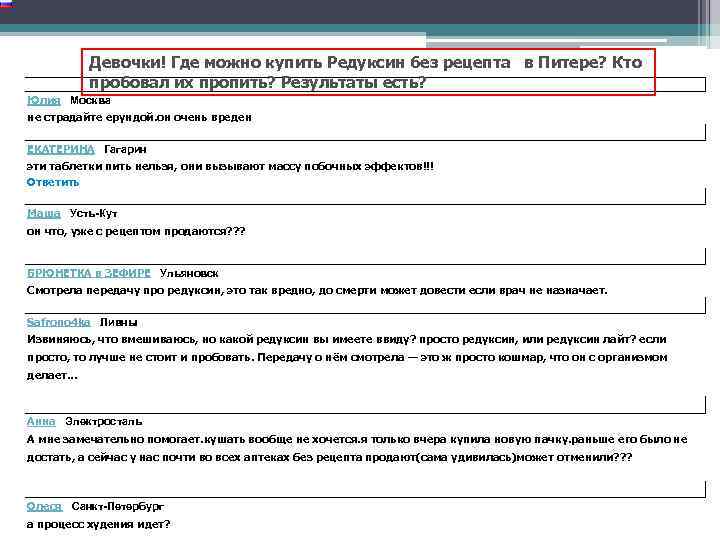Click city label Ульяновск
720x540 pixels.
coord(189,273)
